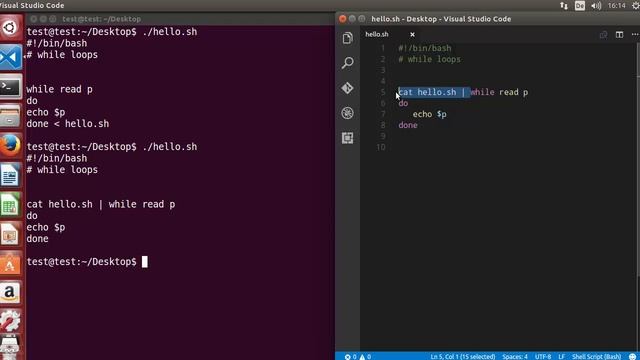Open Ubuntu Dash search launcher
This screenshot has width=640, height=360.
pos(11,27)
